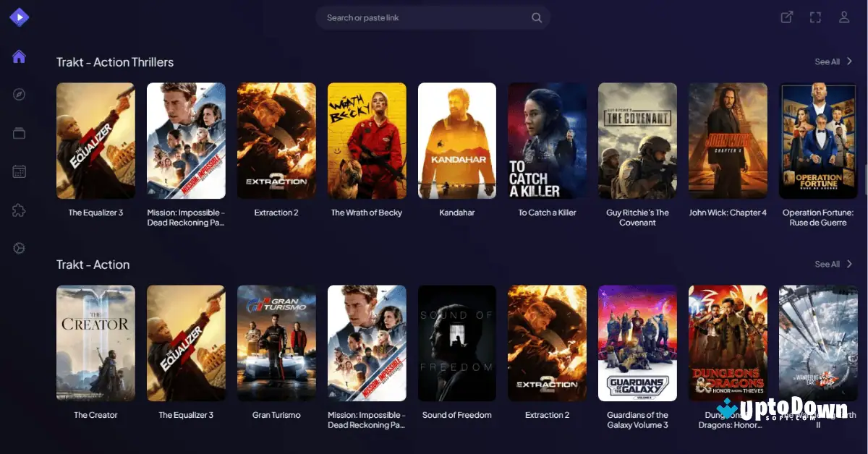Open the Calendar icon in sidebar
The height and width of the screenshot is (454, 868).
point(19,171)
